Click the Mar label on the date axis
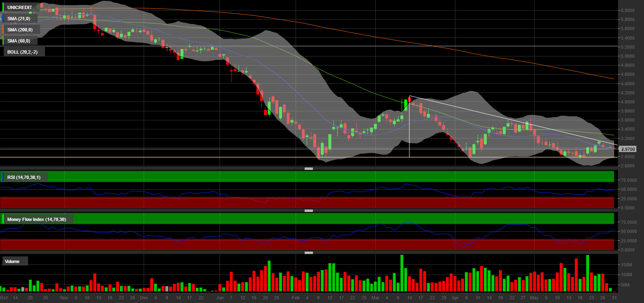Screen dimensions: 644x303 tap(375, 297)
